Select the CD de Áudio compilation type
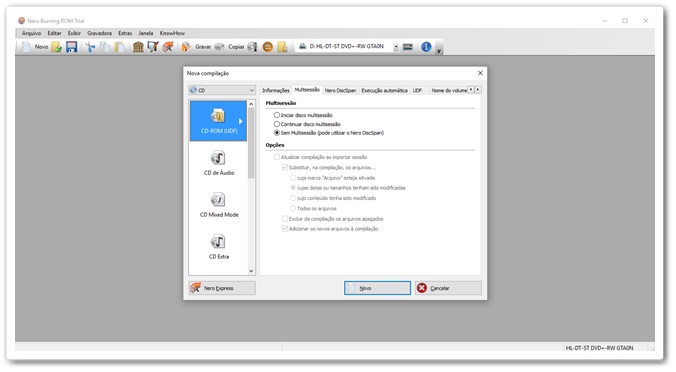676x372 pixels. click(219, 163)
